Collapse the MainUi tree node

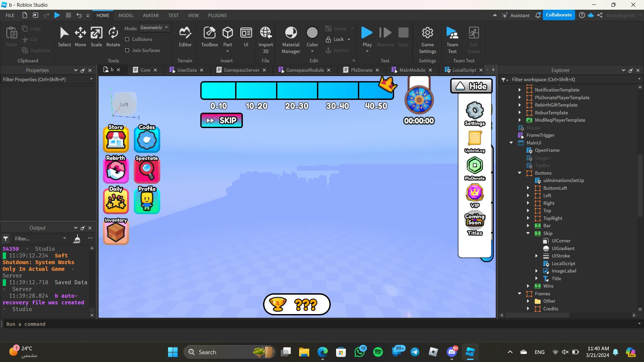[511, 143]
